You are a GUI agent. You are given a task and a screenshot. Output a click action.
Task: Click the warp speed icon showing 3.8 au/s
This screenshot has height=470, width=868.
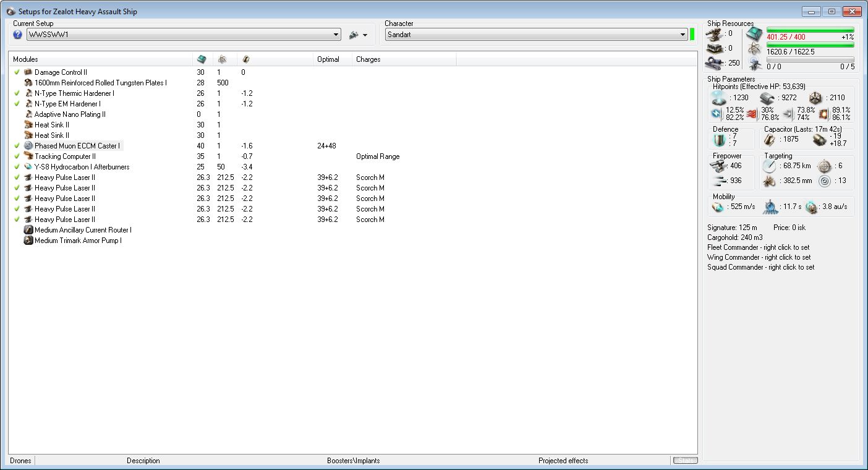coord(812,207)
